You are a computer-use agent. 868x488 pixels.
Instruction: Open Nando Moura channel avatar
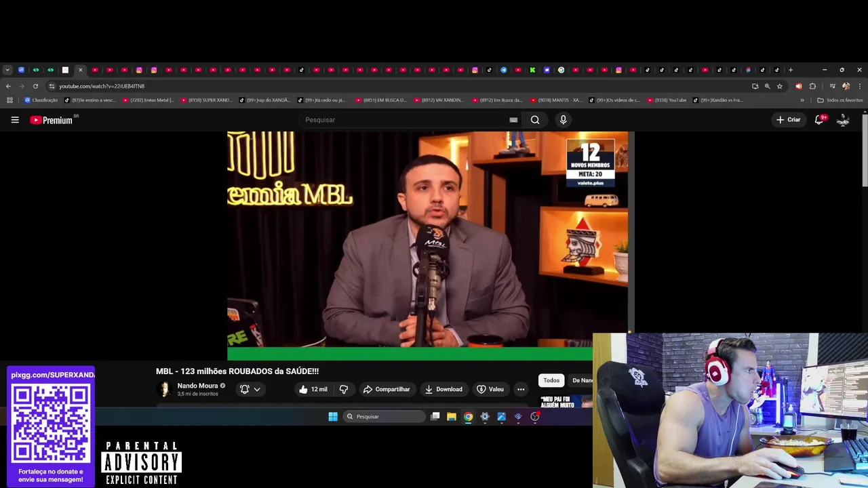click(164, 389)
